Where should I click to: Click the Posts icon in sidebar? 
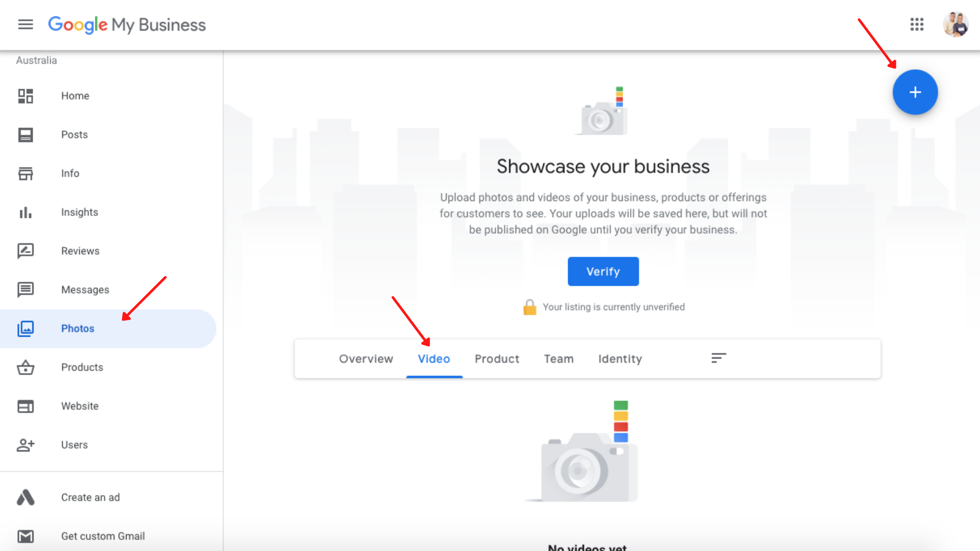[26, 135]
